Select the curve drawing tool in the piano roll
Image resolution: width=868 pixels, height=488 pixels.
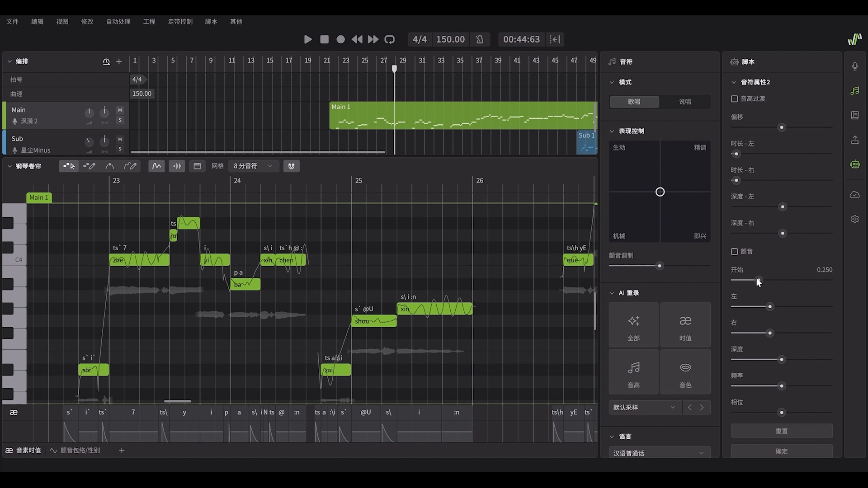click(x=110, y=166)
